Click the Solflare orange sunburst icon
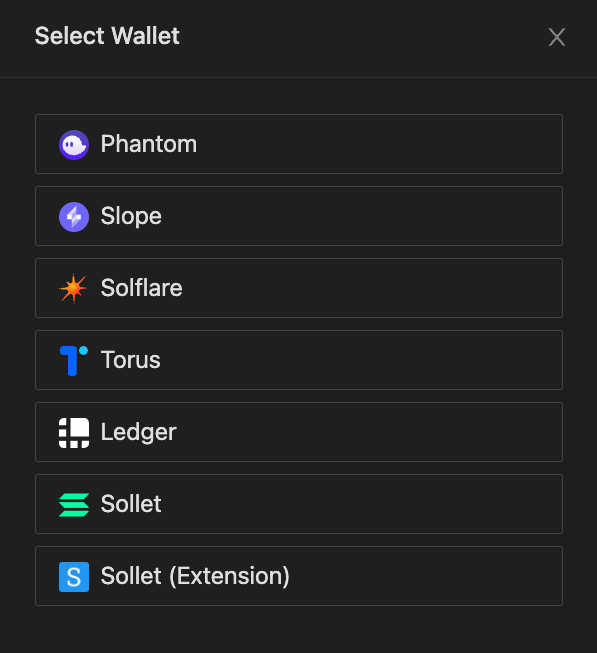 point(74,289)
